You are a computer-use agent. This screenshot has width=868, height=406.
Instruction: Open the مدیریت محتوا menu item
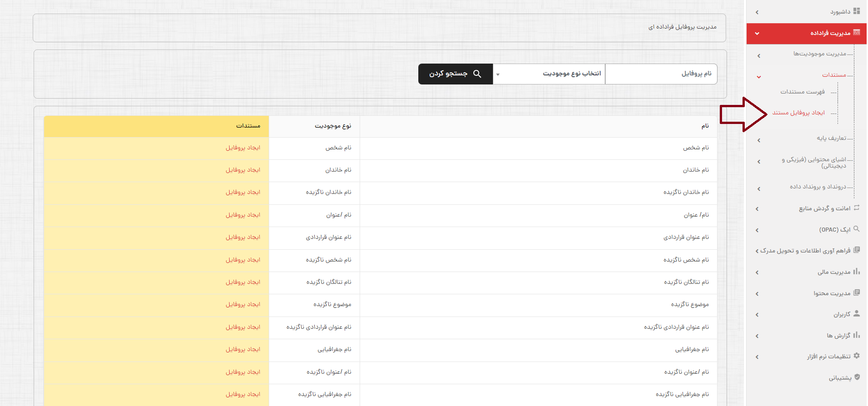832,293
